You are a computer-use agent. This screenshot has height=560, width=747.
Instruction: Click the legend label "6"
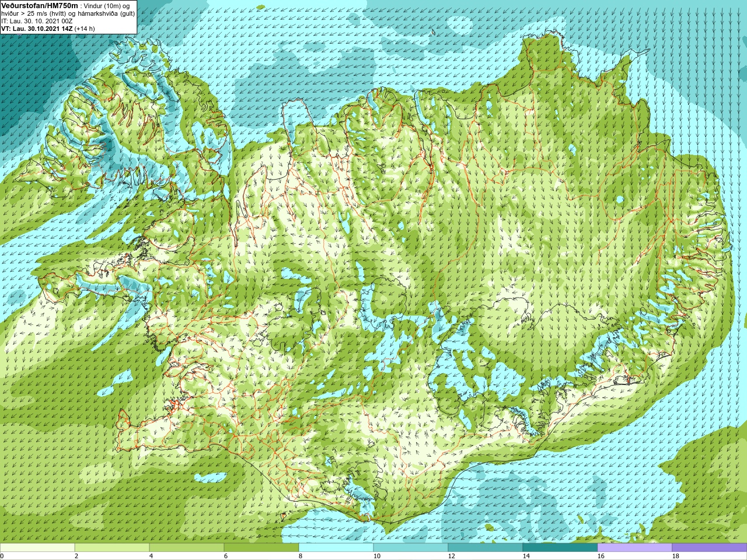pos(226,556)
